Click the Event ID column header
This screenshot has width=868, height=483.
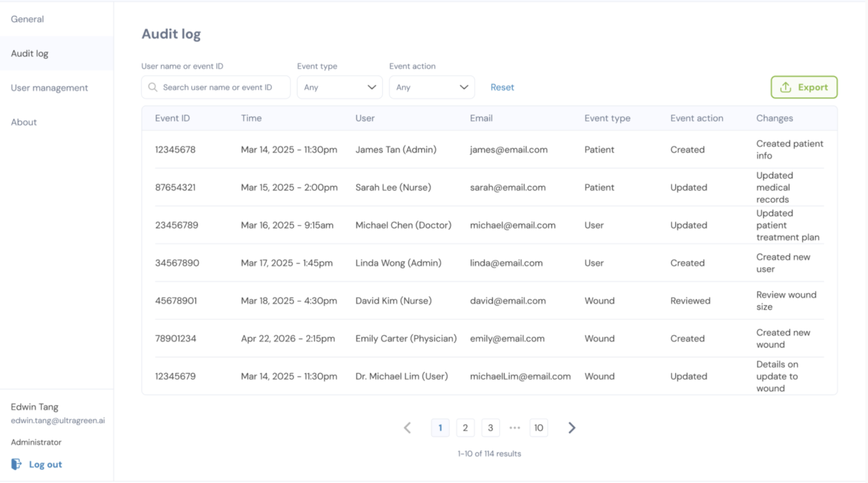coord(172,118)
